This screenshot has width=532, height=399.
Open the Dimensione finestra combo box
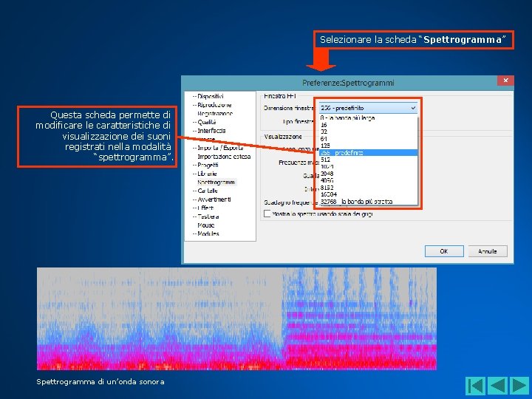point(368,108)
